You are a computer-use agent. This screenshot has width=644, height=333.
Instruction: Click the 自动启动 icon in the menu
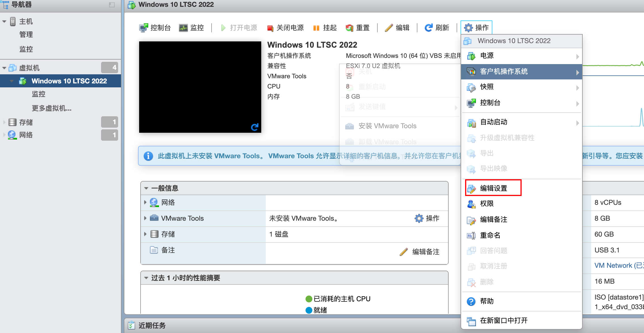tap(471, 123)
